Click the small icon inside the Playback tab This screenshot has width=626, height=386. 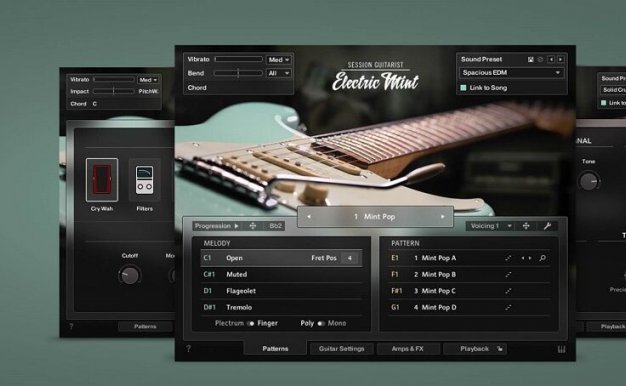[499, 349]
